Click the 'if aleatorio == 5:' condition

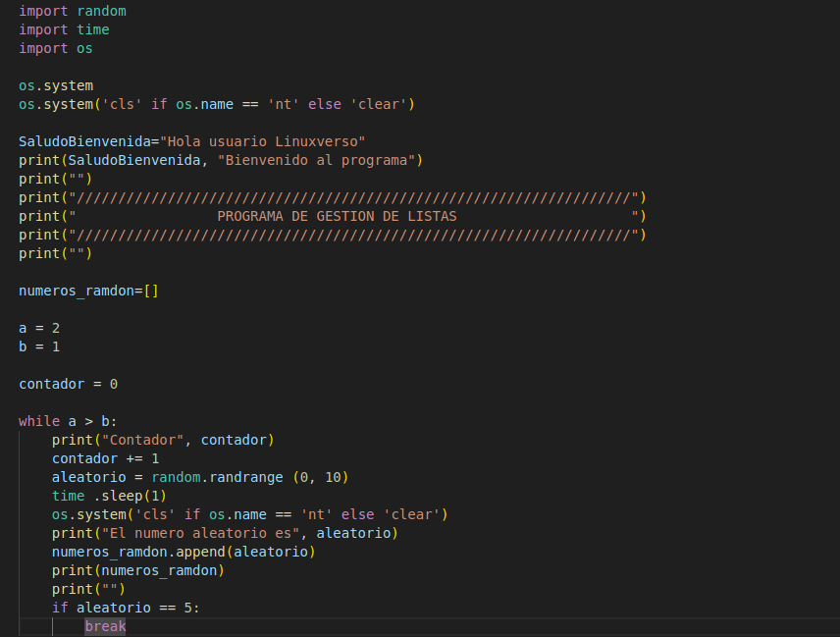pyautogui.click(x=126, y=608)
